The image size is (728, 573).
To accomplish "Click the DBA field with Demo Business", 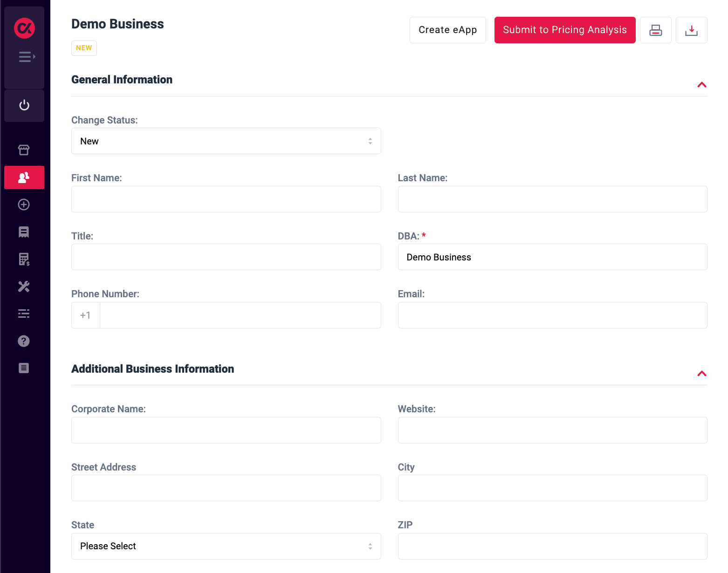I will [553, 257].
